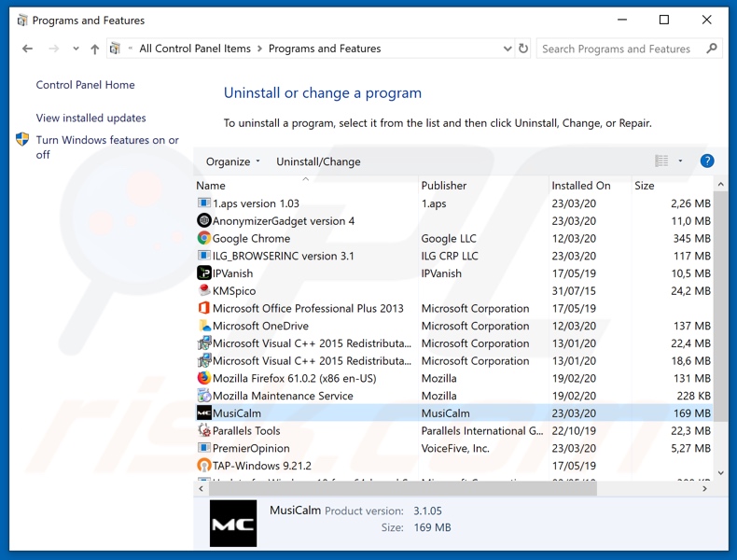Click the 18,6 MB Visual C++ installer icon

coord(203,360)
